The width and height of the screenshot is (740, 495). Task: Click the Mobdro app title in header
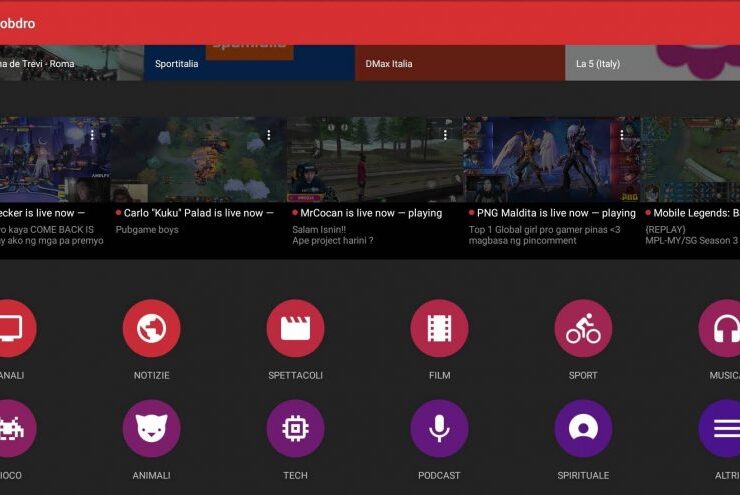click(x=17, y=23)
